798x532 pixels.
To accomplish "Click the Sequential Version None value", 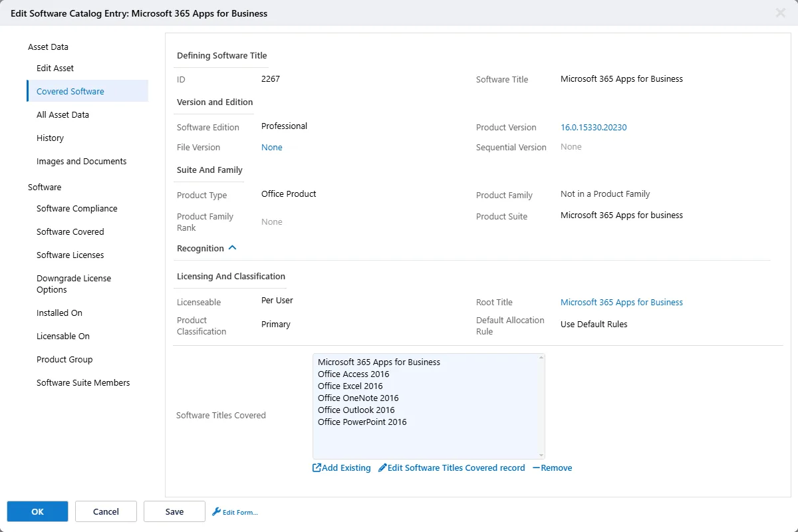I will 571,146.
